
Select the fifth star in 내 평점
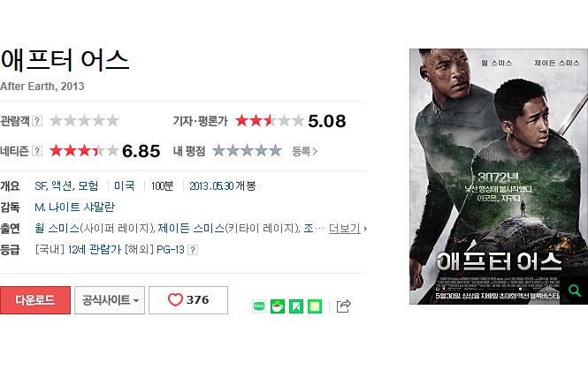276,150
